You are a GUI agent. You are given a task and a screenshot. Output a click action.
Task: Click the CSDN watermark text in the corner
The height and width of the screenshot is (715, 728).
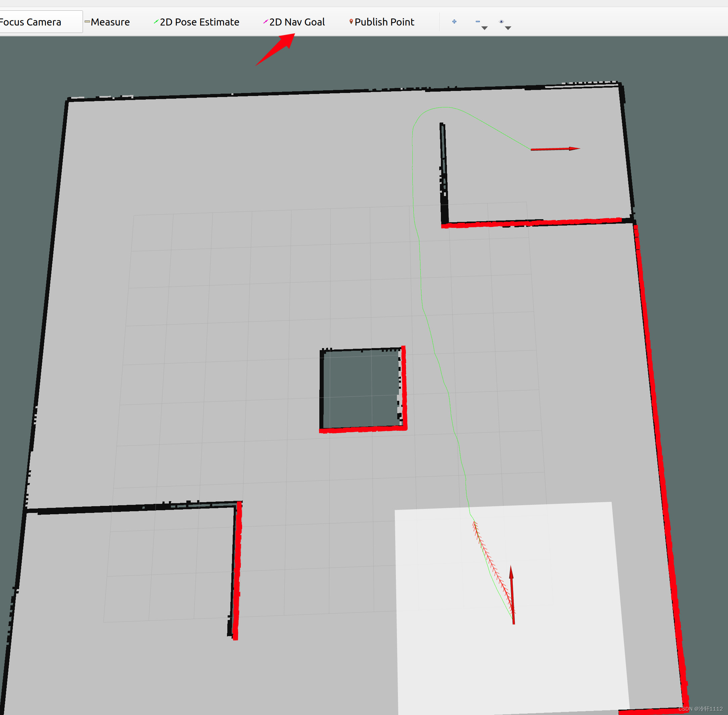[700, 709]
